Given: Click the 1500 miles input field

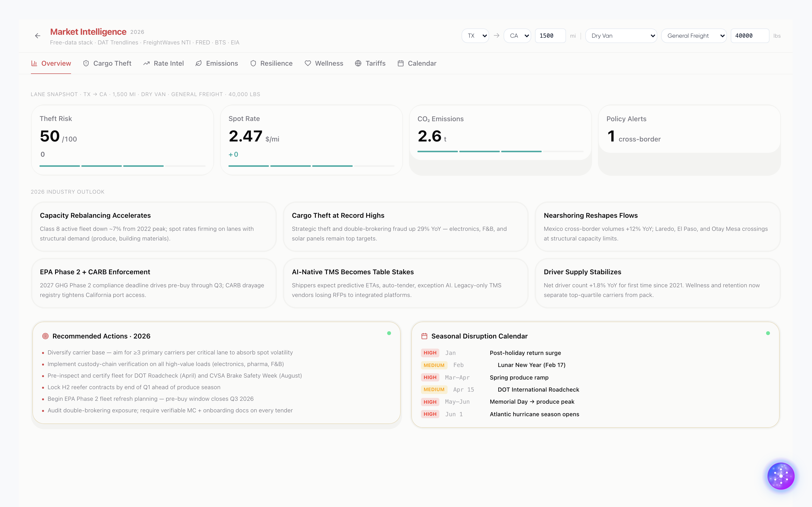Looking at the screenshot, I should (550, 36).
